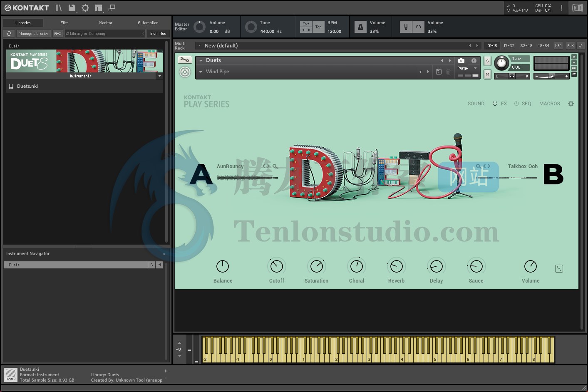Click the panic exclamation mark icon

[x=561, y=8]
